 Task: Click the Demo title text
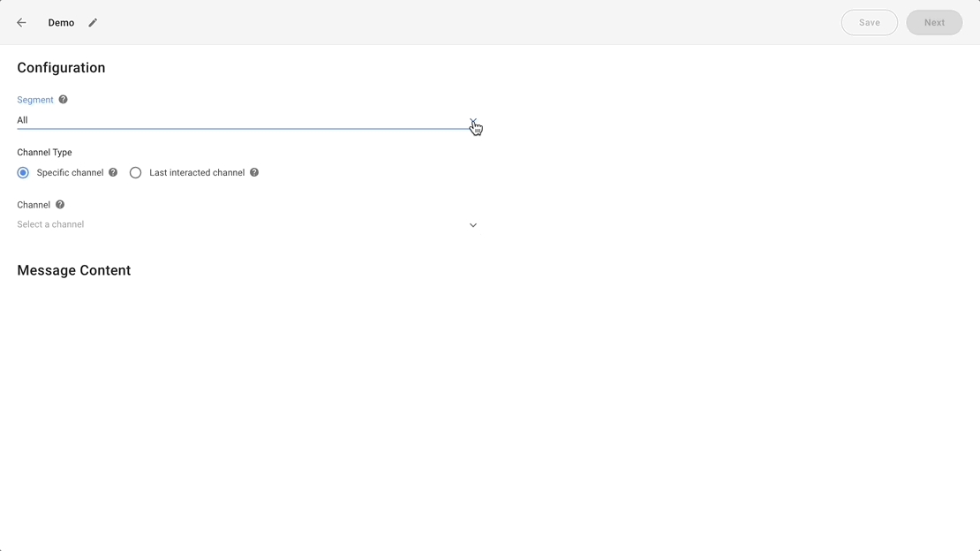coord(61,23)
